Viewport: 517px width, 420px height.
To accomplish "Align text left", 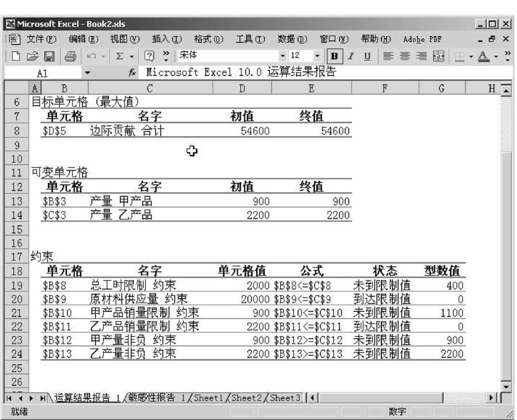I will coord(388,56).
